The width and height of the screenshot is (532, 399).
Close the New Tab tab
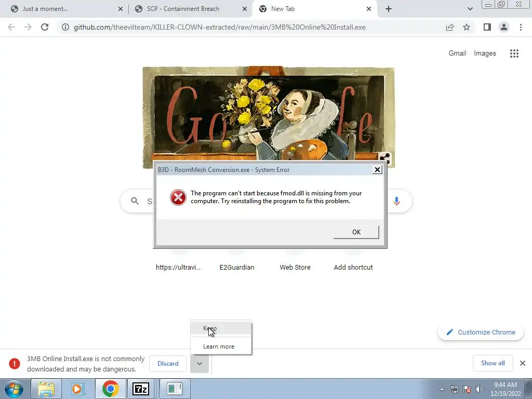[x=368, y=9]
